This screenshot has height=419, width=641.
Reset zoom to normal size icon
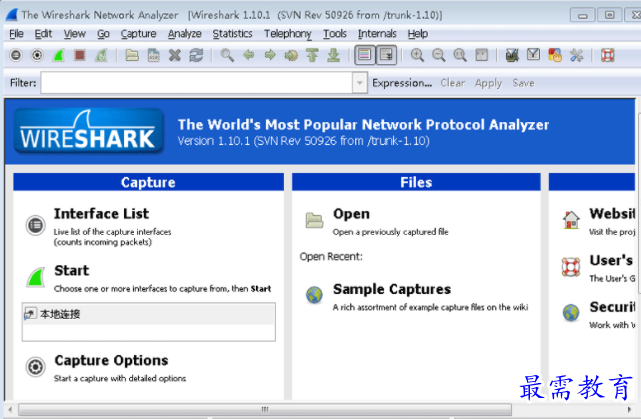460,55
